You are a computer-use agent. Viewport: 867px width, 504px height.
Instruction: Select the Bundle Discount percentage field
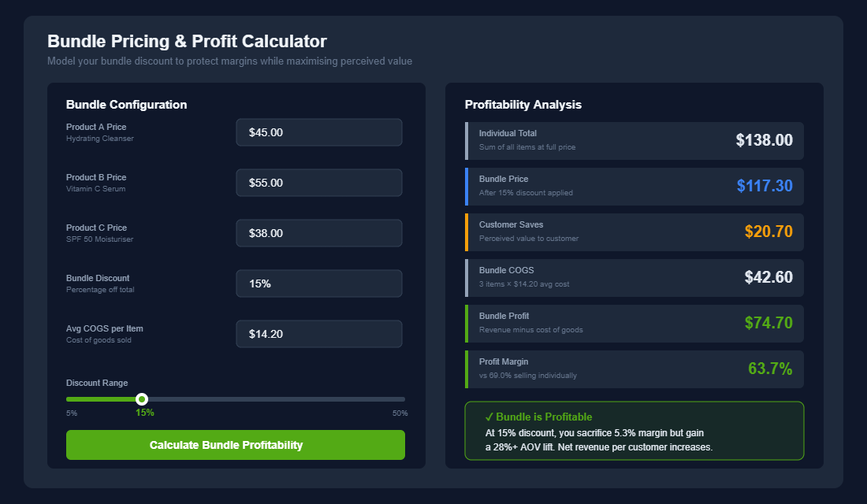[x=318, y=283]
